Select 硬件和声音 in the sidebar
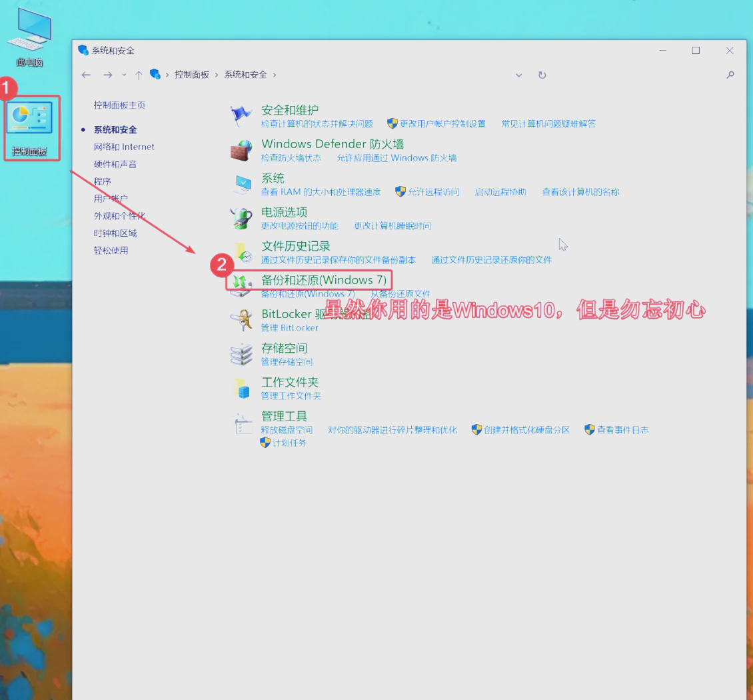Screen dimensions: 753x700 pos(115,164)
